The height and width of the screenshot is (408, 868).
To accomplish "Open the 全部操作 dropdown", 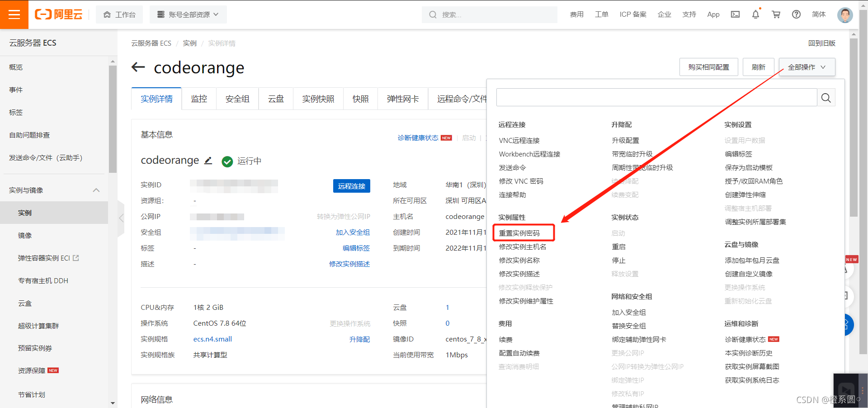I will (x=807, y=67).
